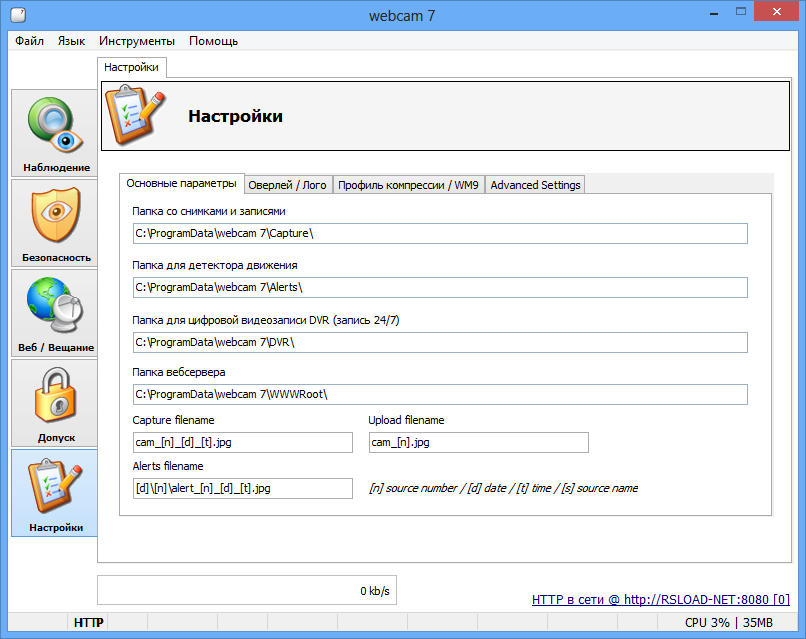Switch to Профиль компрессии / WM9 tab
806x639 pixels.
click(408, 185)
